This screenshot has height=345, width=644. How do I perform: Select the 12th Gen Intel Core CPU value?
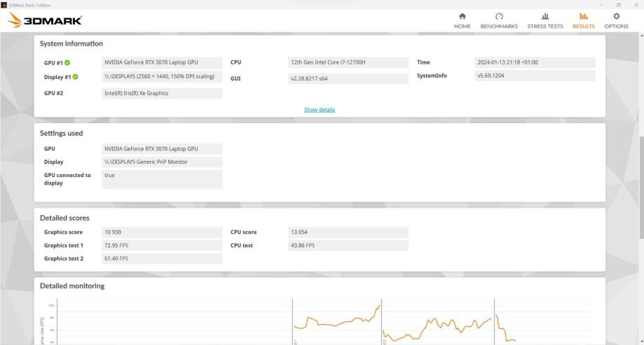coord(348,62)
